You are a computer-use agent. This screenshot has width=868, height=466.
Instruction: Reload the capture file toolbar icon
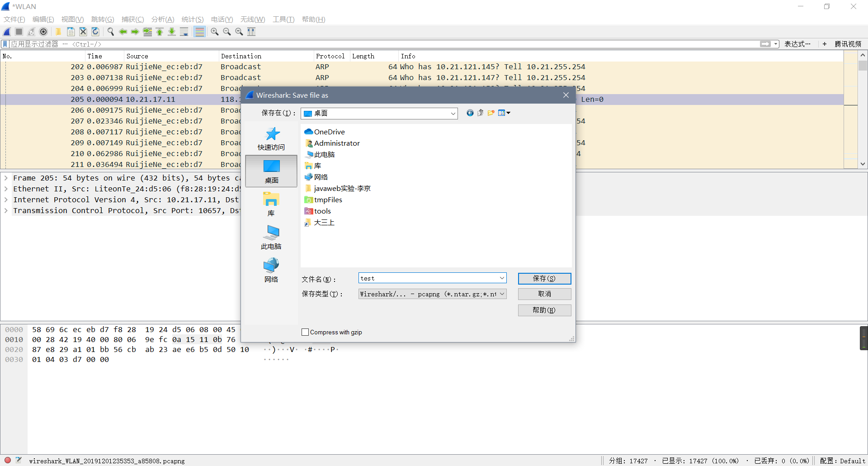(x=95, y=32)
